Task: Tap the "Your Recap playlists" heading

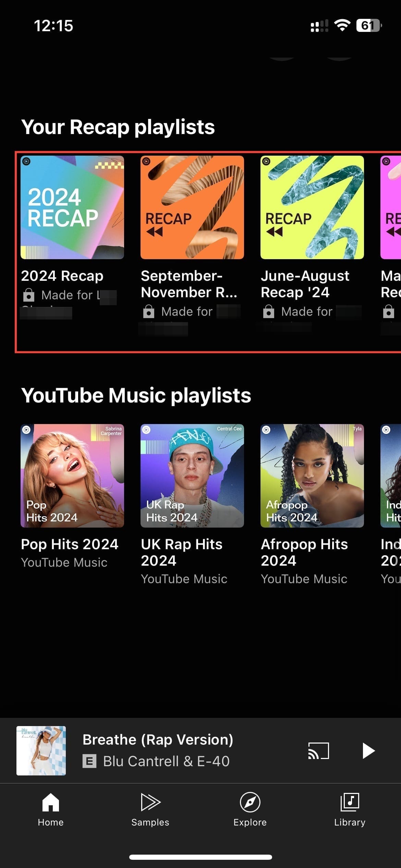Action: pyautogui.click(x=118, y=127)
